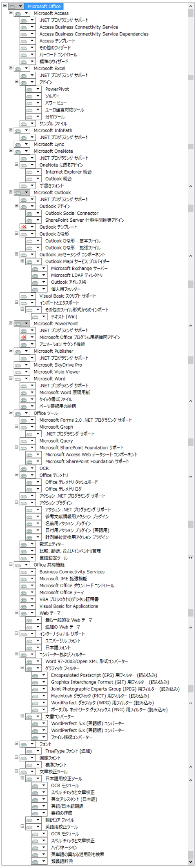Click the drive icon beside Microsoft Lync
Screen dimensions: 196x868
[x=18, y=145]
